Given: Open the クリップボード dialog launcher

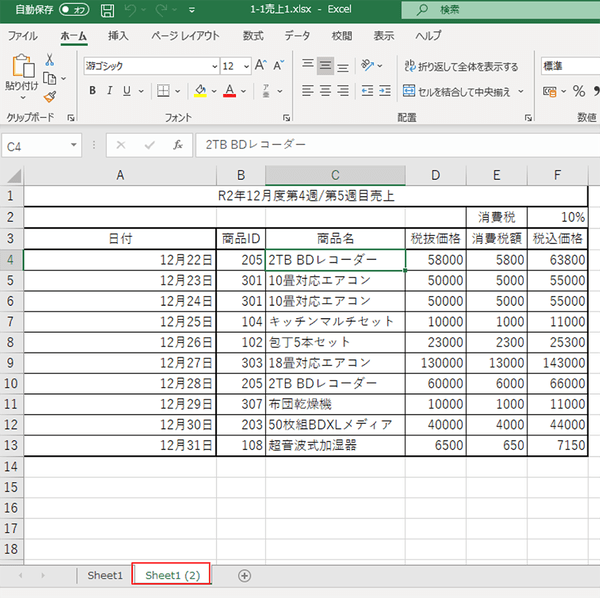Looking at the screenshot, I should (71, 118).
